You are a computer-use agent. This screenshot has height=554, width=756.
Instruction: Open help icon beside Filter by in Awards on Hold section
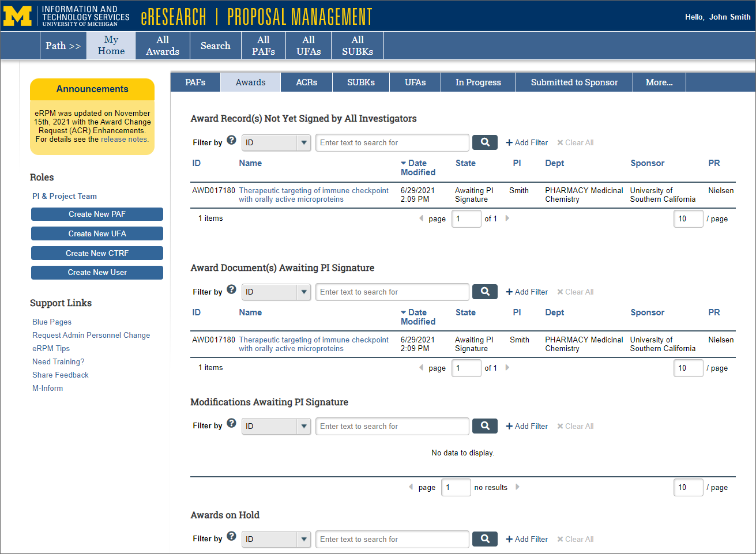coord(231,536)
